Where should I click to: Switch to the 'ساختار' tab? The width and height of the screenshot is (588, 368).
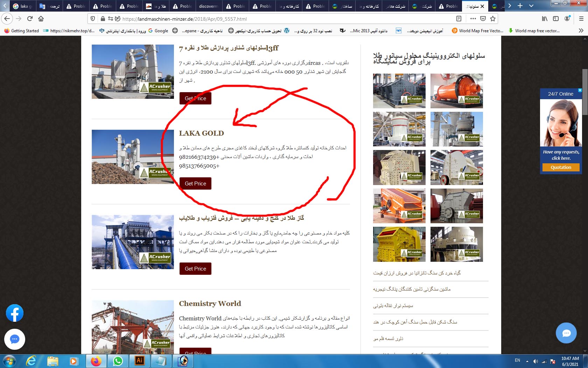tap(343, 6)
